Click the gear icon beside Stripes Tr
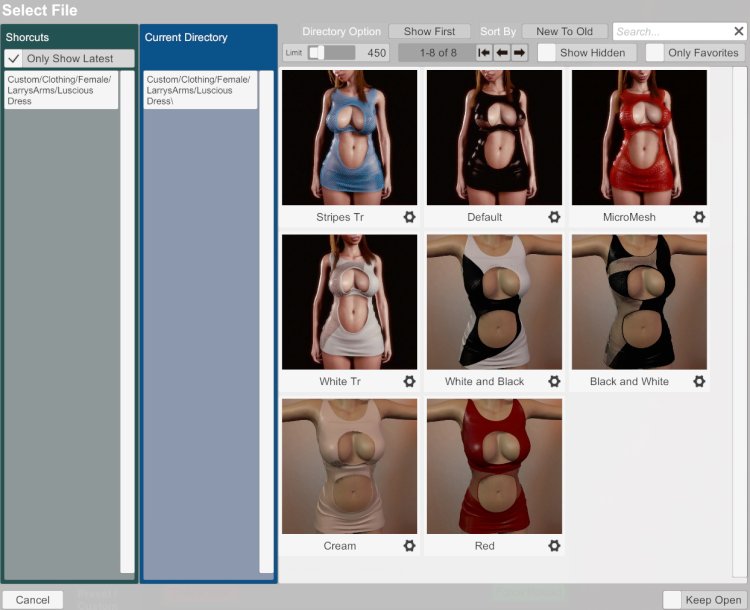This screenshot has height=610, width=750. (409, 217)
